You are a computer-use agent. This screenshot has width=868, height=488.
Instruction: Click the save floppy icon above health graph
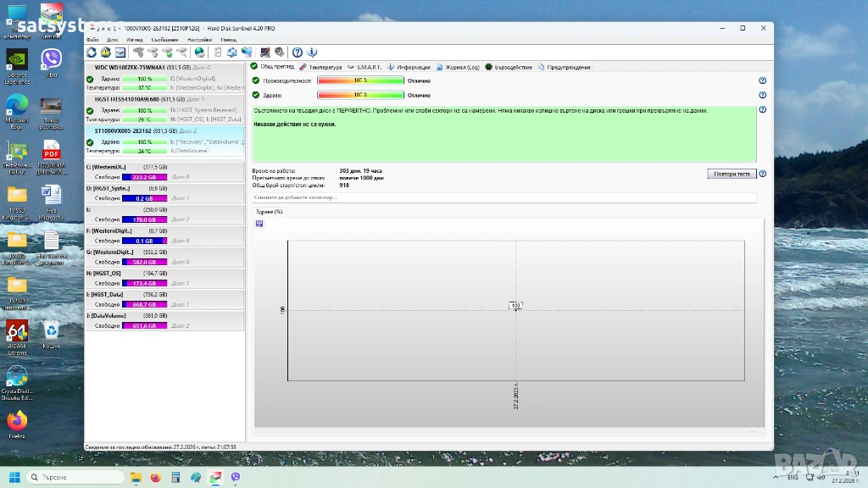coord(259,224)
